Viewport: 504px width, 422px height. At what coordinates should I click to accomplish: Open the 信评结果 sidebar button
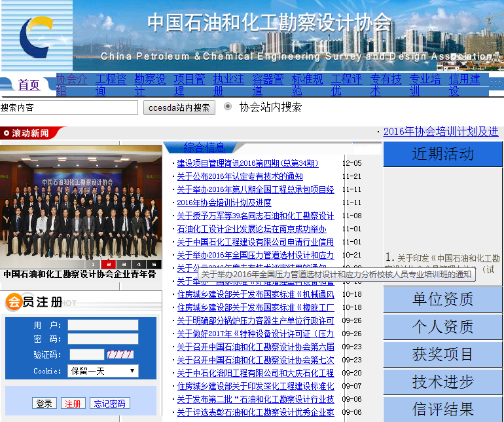[442, 410]
